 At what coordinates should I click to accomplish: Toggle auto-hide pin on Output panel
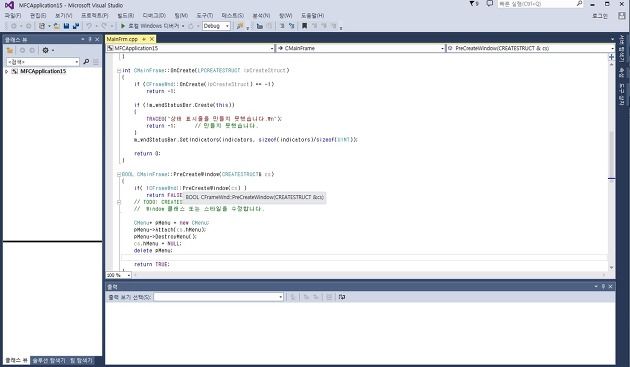click(603, 286)
